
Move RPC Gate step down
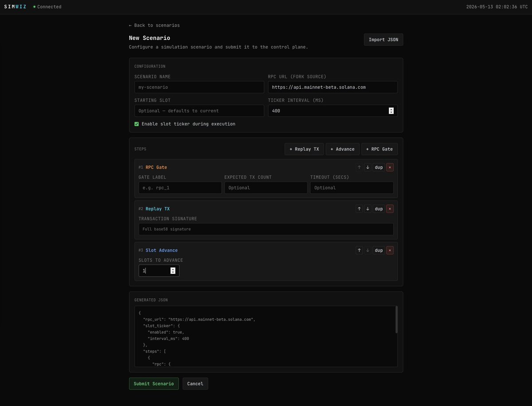[368, 167]
